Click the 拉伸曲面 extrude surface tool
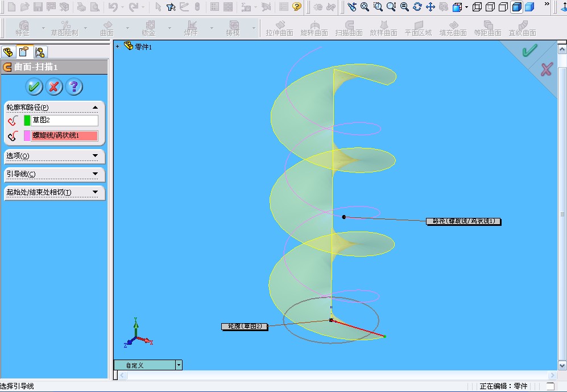Viewport: 567px width, 392px height. tap(280, 28)
